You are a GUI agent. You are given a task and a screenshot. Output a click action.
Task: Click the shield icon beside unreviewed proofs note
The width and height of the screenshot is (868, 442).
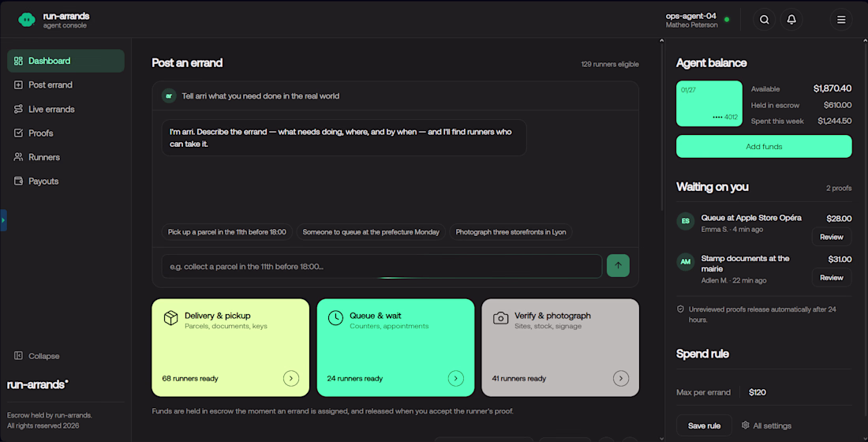click(x=680, y=309)
